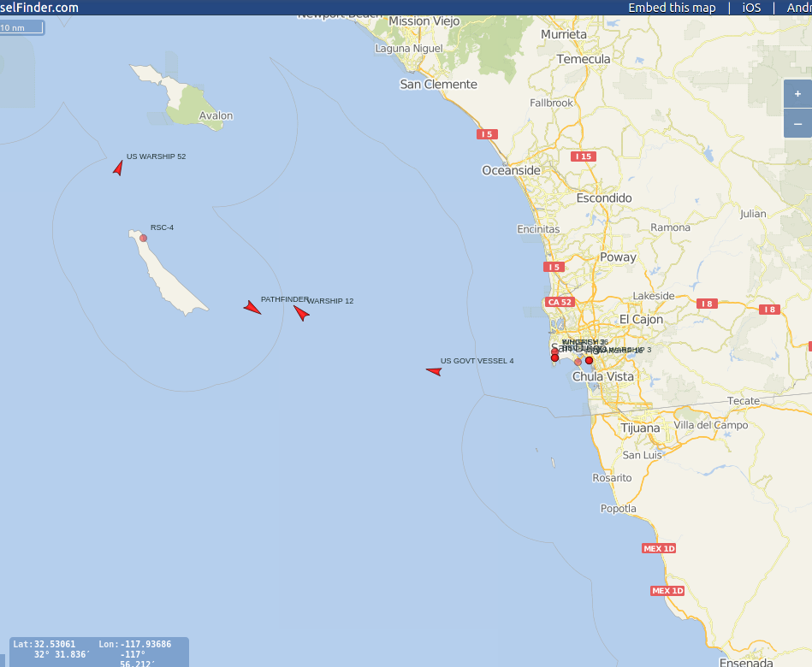Click the Encinitas city label
812x667 pixels.
(538, 229)
